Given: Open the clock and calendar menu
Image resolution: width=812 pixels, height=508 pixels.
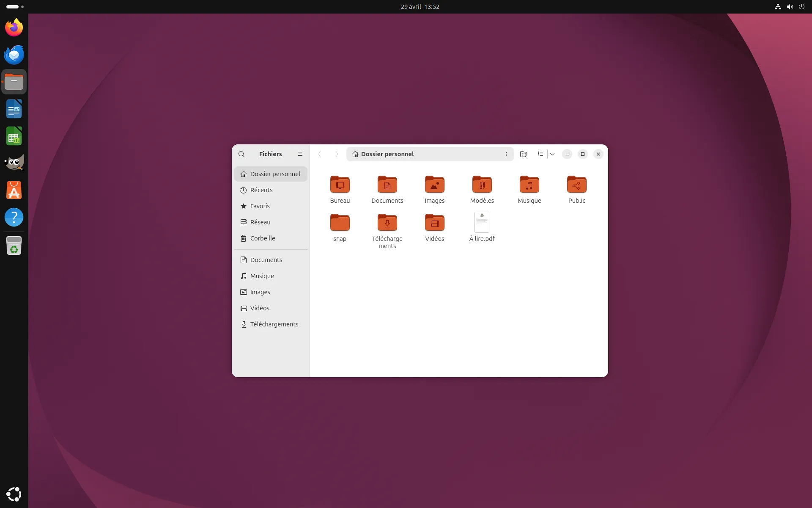Looking at the screenshot, I should tap(420, 7).
